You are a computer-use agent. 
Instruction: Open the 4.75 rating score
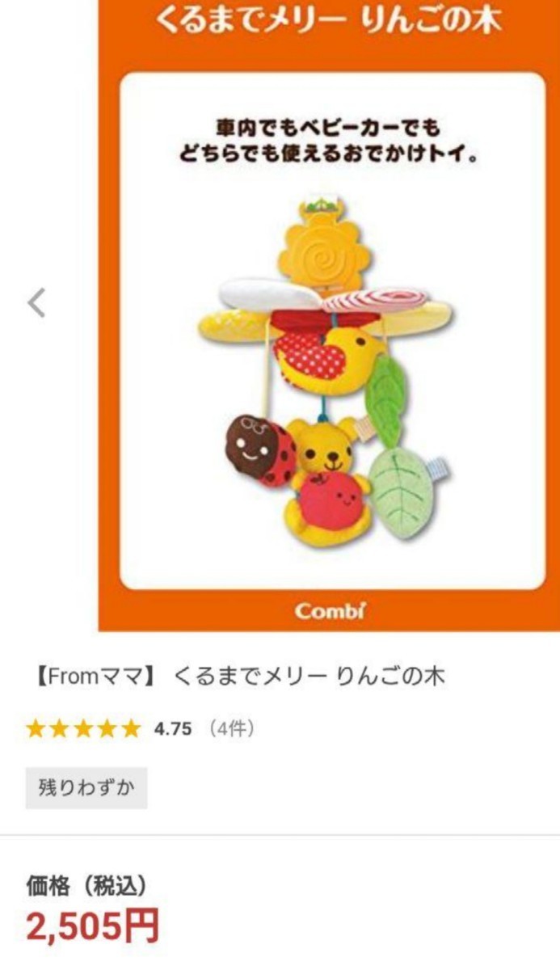click(173, 729)
